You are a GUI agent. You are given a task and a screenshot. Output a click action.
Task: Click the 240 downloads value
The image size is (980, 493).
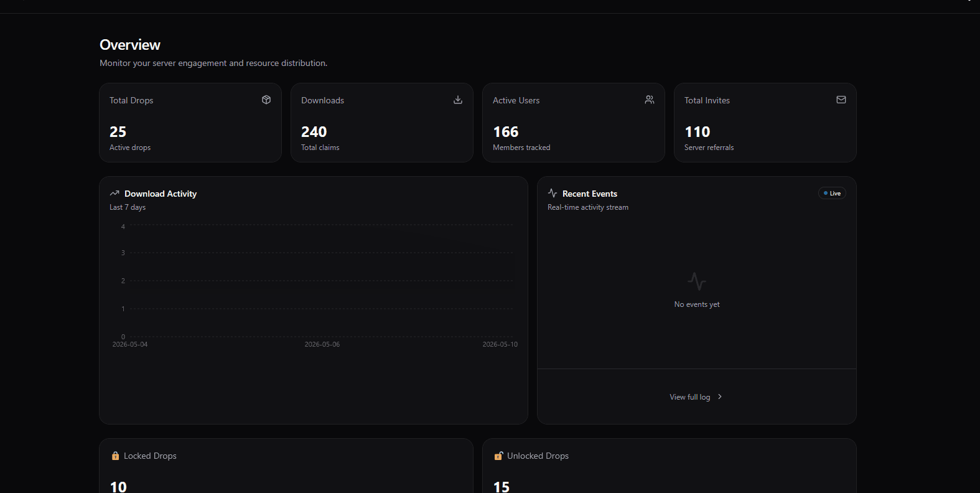[x=314, y=132]
